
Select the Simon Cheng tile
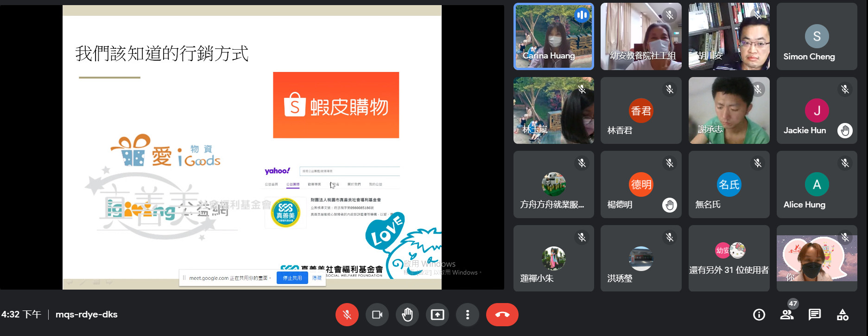817,37
